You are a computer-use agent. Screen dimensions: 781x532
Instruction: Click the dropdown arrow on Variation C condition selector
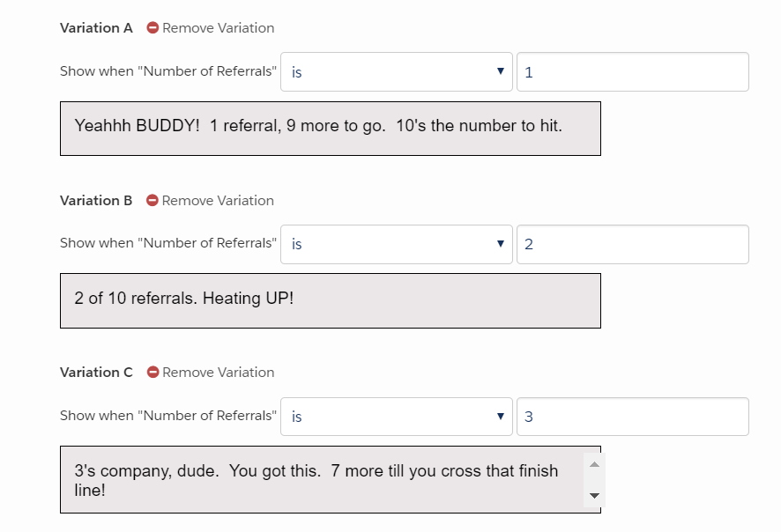pyautogui.click(x=500, y=416)
